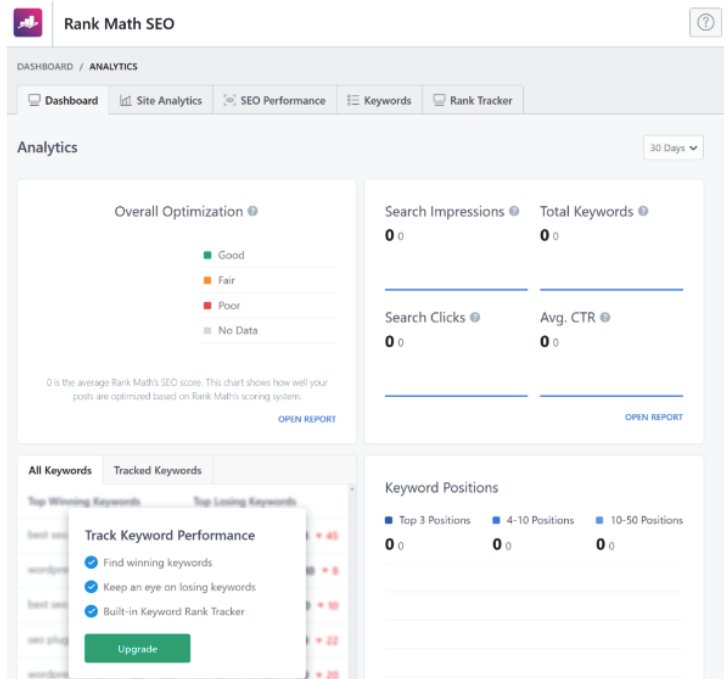Click the 'Search Impressions' label
This screenshot has height=679, width=727.
point(445,211)
